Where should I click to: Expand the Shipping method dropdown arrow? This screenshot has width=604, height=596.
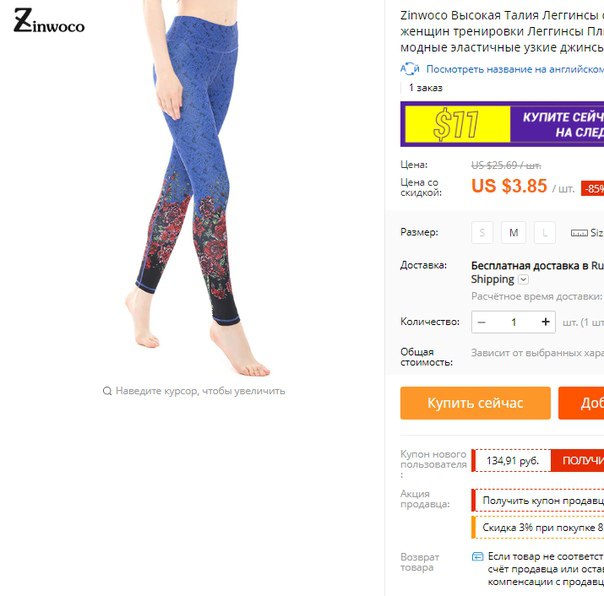[x=523, y=279]
